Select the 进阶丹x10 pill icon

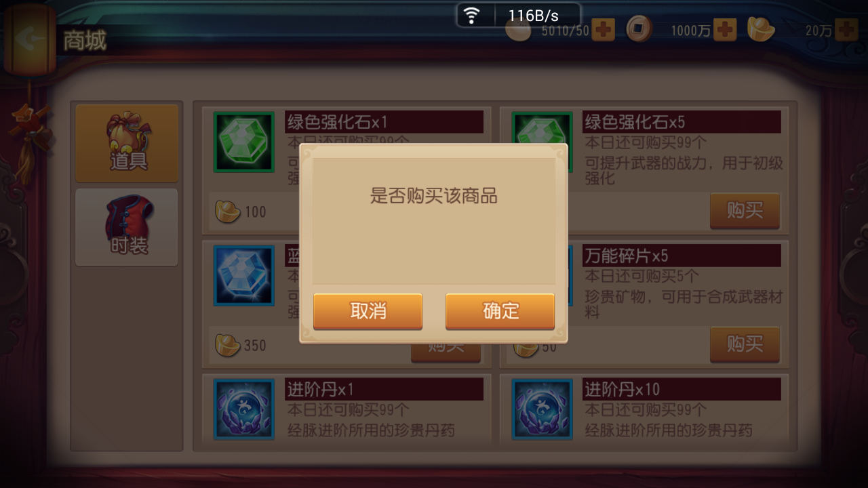click(542, 409)
